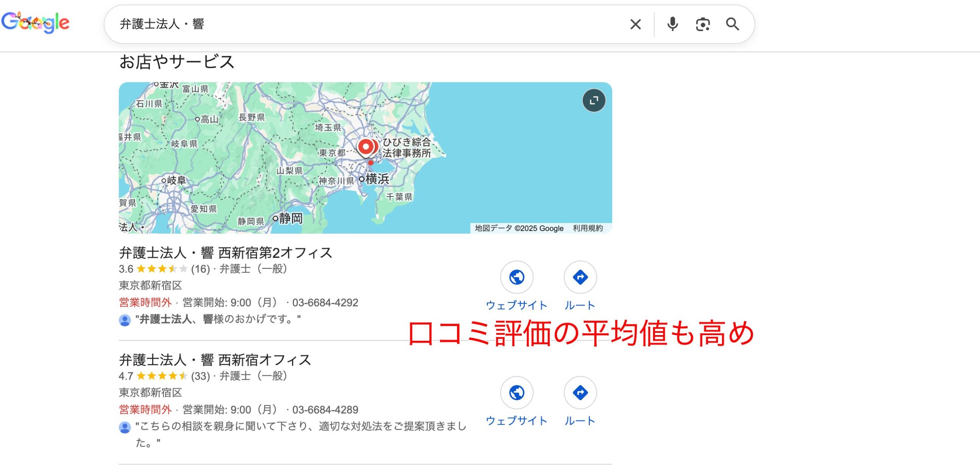
Task: Click the Google logo
Action: (35, 22)
